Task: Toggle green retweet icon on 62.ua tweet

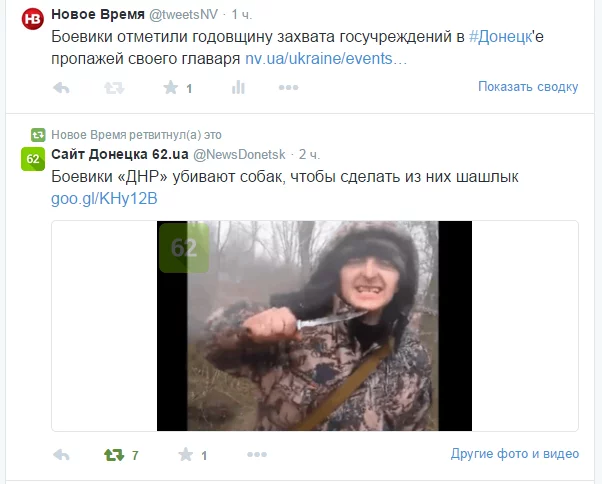Action: (114, 455)
